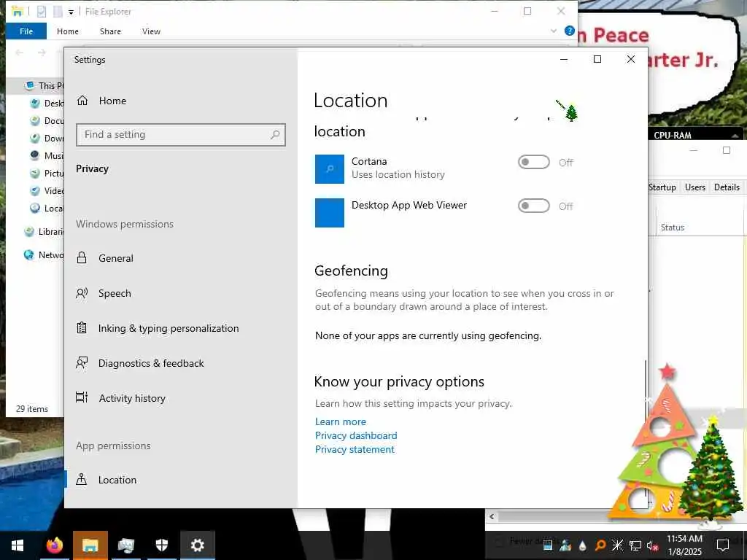Image resolution: width=747 pixels, height=560 pixels.
Task: Switch to Task Manager Users tab
Action: click(x=695, y=187)
